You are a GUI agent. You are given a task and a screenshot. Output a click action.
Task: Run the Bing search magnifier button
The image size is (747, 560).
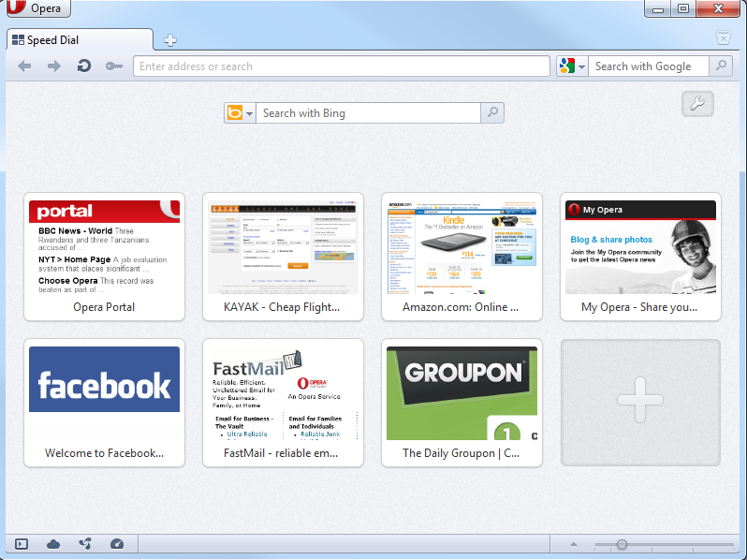tap(492, 113)
